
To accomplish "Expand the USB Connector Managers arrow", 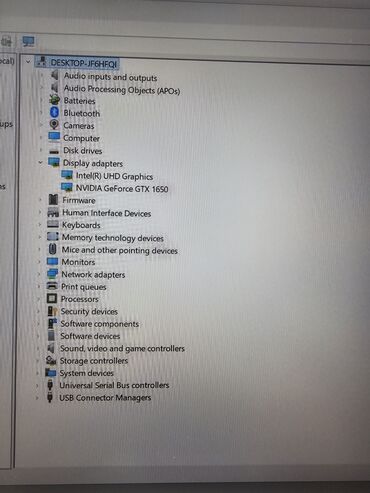I will (x=37, y=397).
